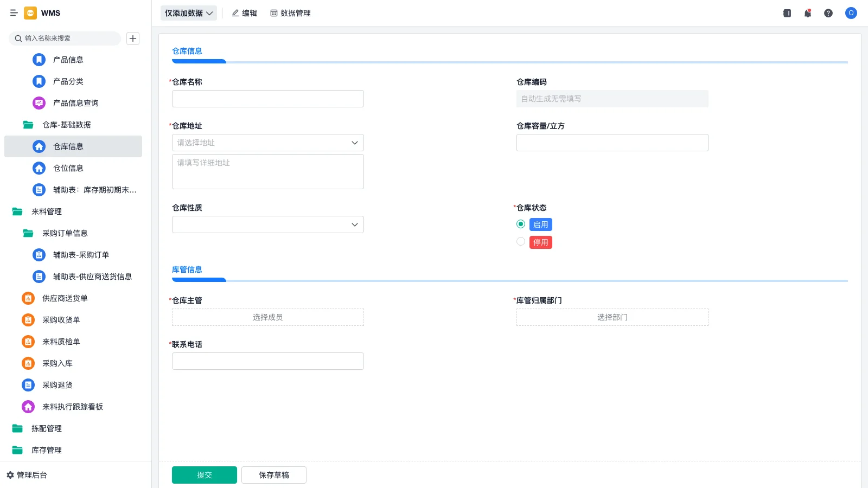Expand the 拣配管理 folder

point(17,428)
